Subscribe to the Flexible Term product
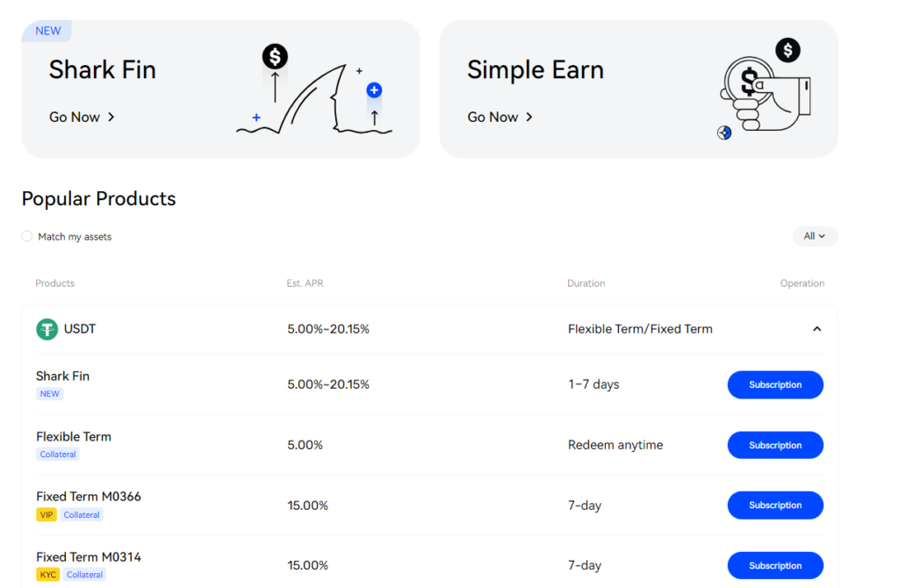The image size is (899, 588). tap(775, 445)
